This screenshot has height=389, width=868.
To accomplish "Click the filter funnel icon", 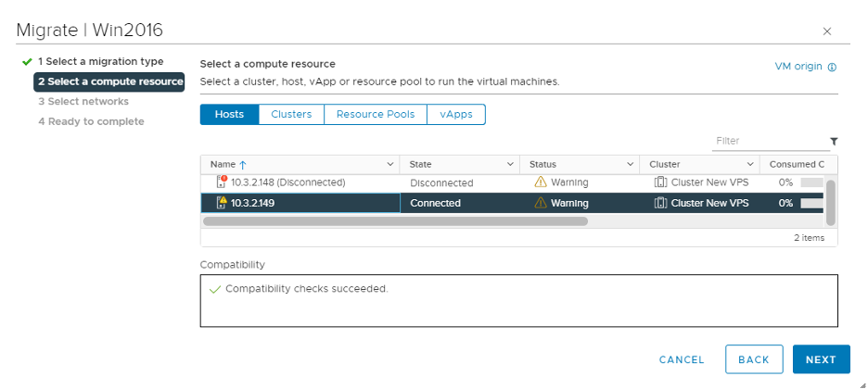I will pyautogui.click(x=833, y=142).
